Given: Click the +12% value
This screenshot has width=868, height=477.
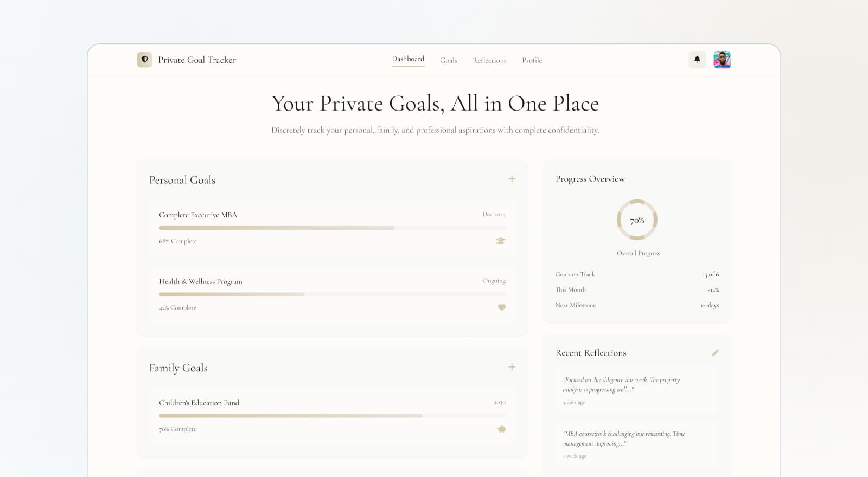Looking at the screenshot, I should point(713,290).
